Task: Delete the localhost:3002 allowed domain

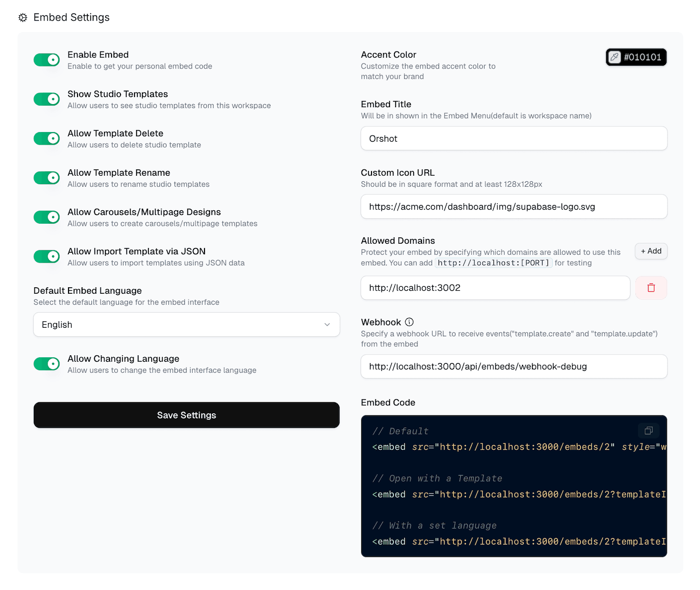Action: 651,288
